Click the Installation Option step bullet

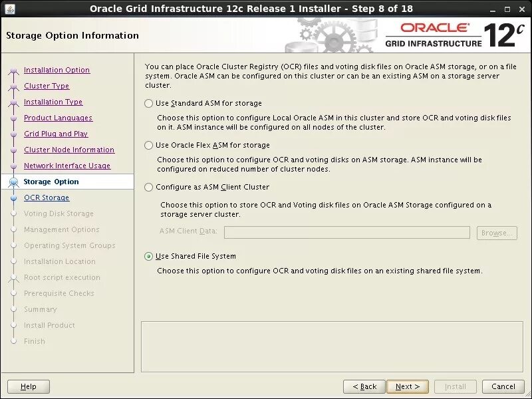tap(13, 70)
